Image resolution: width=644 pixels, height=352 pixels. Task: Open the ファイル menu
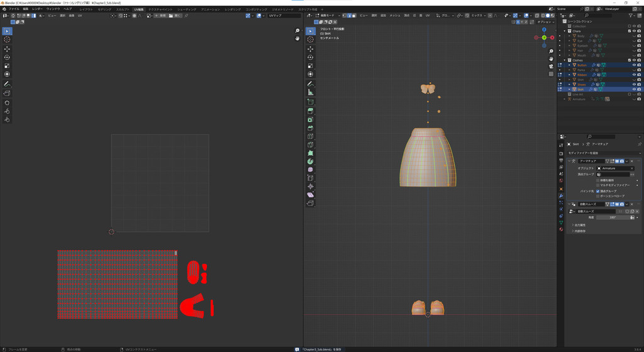tap(14, 9)
